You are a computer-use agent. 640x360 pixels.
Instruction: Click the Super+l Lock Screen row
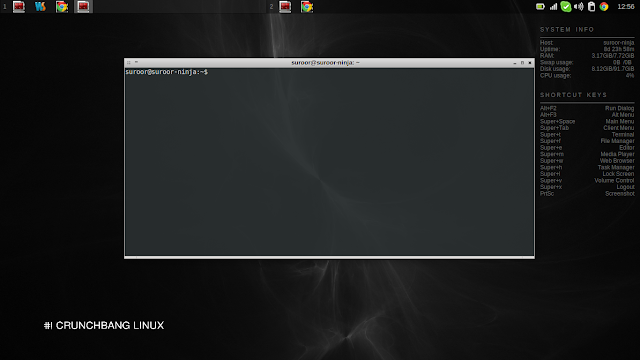click(x=587, y=174)
